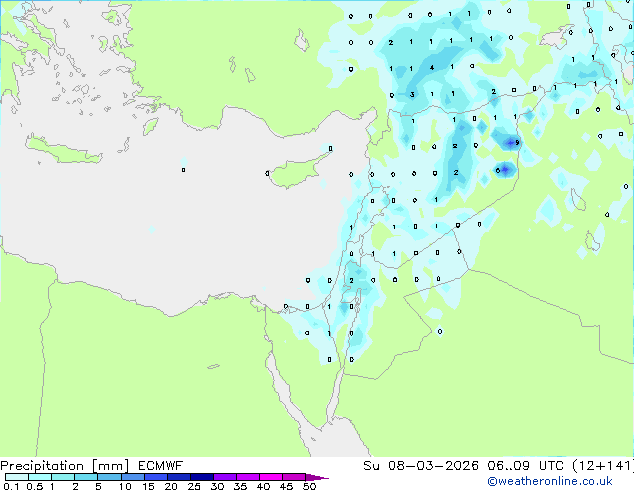
Task: Select the 0.5–1 mm legend color box
Action: click(x=40, y=477)
